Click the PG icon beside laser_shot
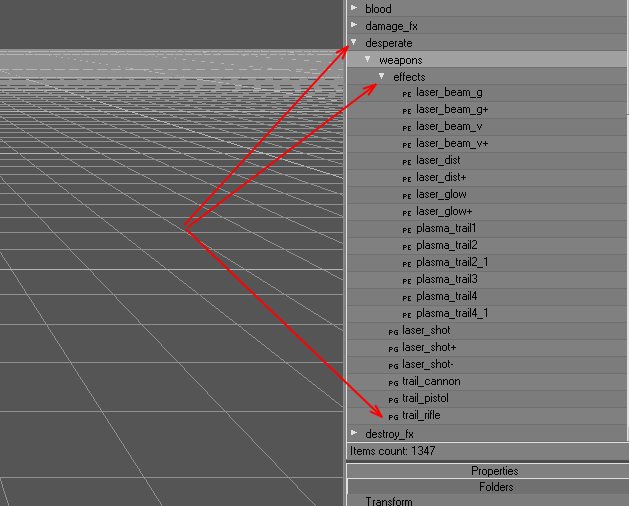629x506 pixels. pos(393,332)
